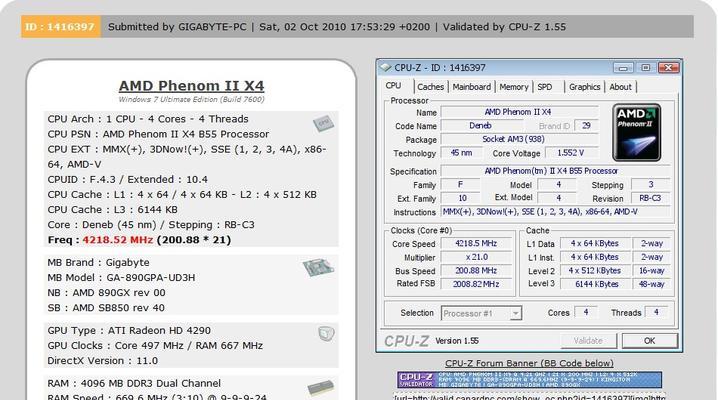This screenshot has width=718, height=400.
Task: Click the AMD Phenom II X4 heading link
Action: coord(191,86)
